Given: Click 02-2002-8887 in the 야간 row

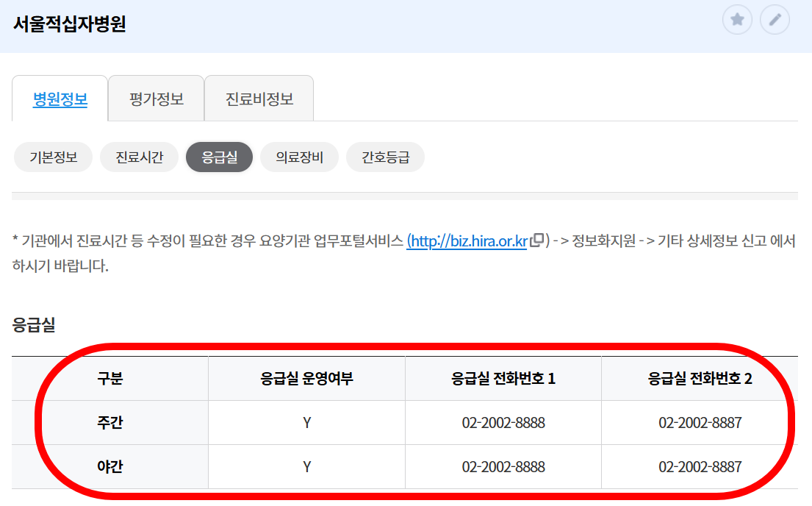Looking at the screenshot, I should (x=700, y=467).
